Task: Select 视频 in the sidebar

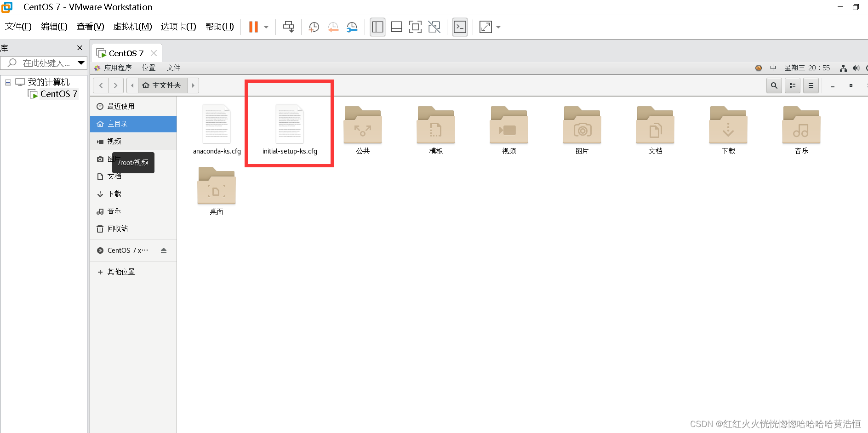Action: coord(133,142)
